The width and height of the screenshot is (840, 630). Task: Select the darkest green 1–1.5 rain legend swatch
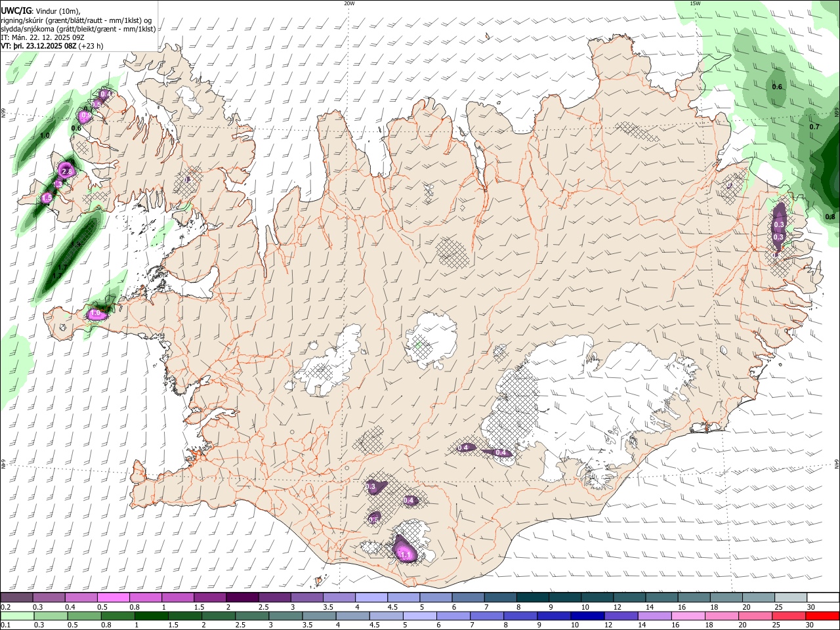(x=152, y=616)
